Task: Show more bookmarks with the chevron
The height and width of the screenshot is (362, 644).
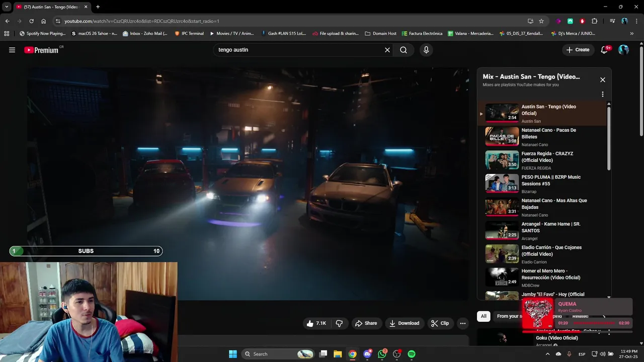Action: coord(632,34)
